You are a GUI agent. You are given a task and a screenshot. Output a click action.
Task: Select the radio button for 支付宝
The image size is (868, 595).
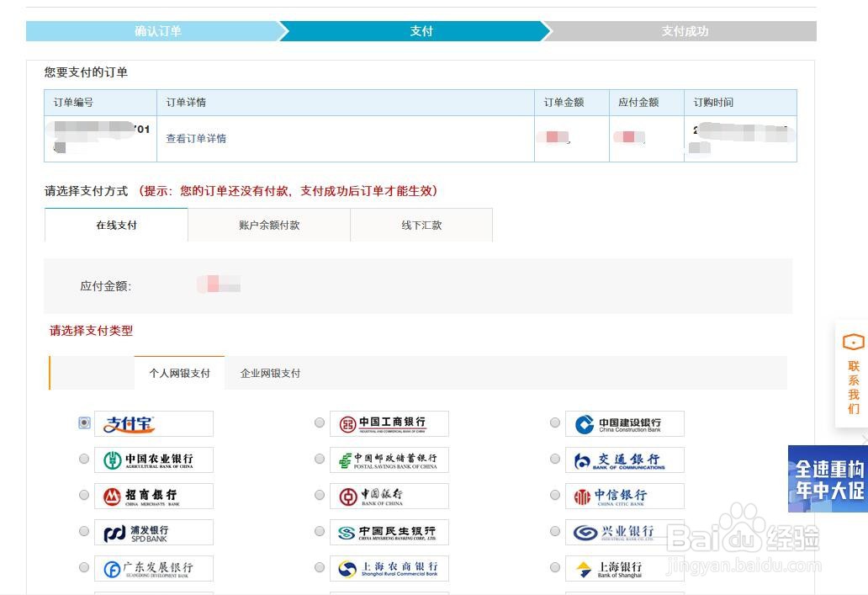click(84, 422)
